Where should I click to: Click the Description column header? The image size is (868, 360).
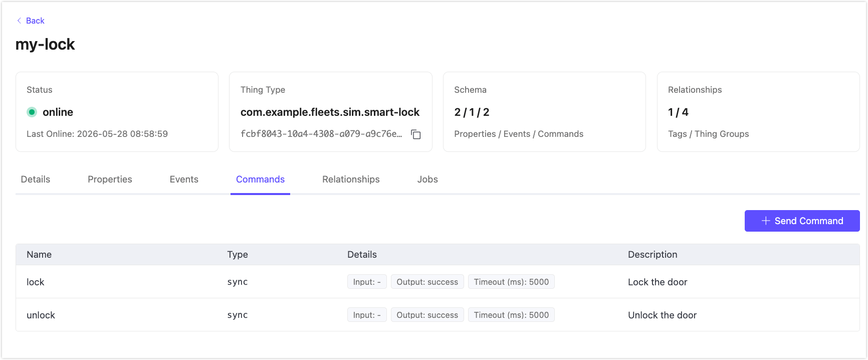coord(653,255)
